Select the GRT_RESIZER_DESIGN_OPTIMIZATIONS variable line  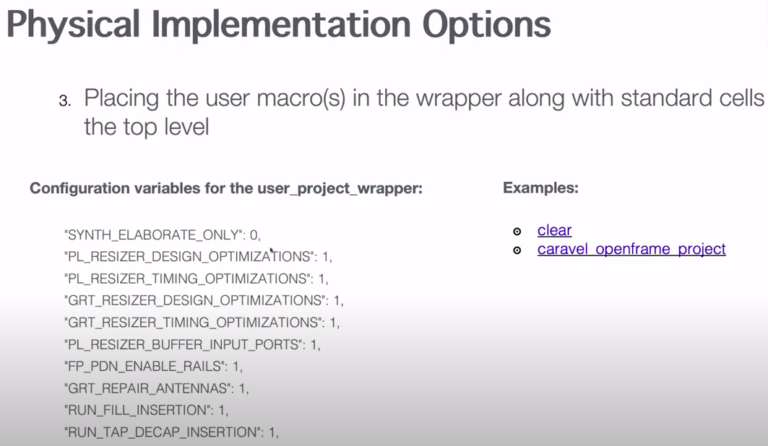point(203,300)
